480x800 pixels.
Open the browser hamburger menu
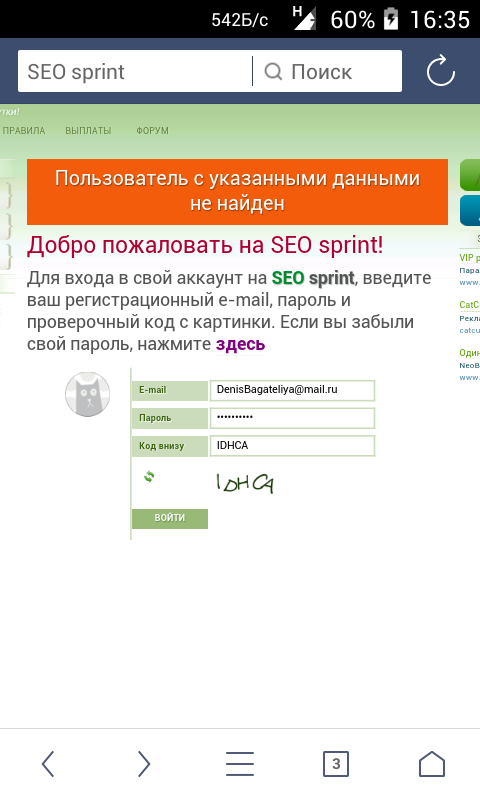tap(240, 764)
